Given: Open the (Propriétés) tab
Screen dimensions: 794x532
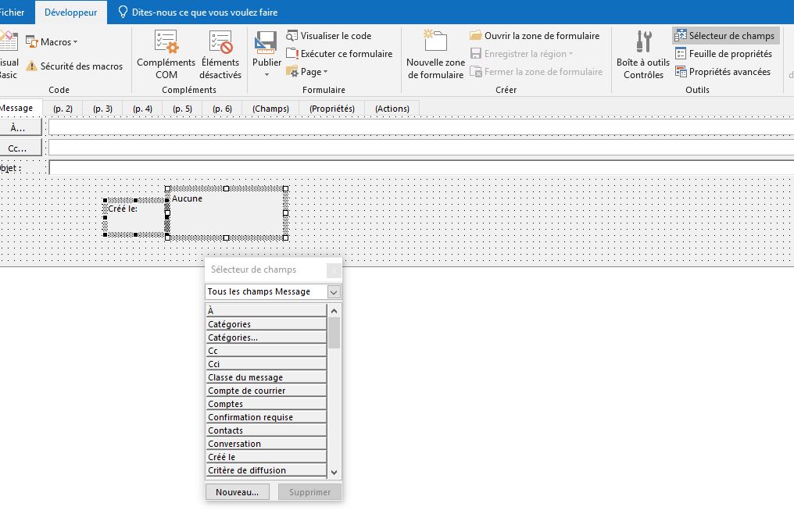Looking at the screenshot, I should pos(332,109).
